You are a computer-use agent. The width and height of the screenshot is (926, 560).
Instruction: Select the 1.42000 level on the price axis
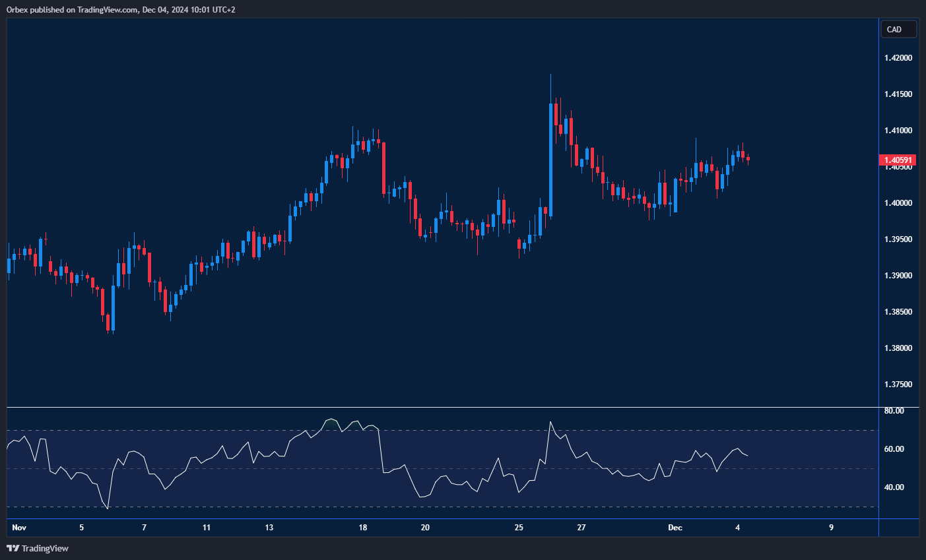898,58
